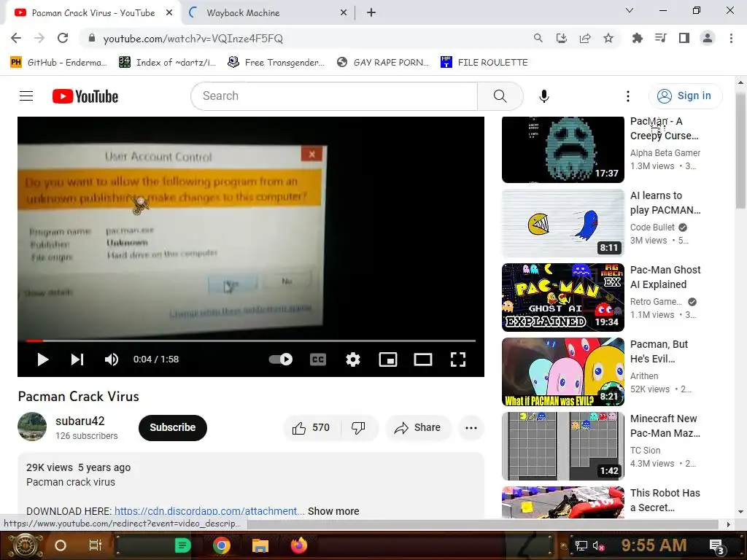Toggle closed captions CC button

(318, 359)
